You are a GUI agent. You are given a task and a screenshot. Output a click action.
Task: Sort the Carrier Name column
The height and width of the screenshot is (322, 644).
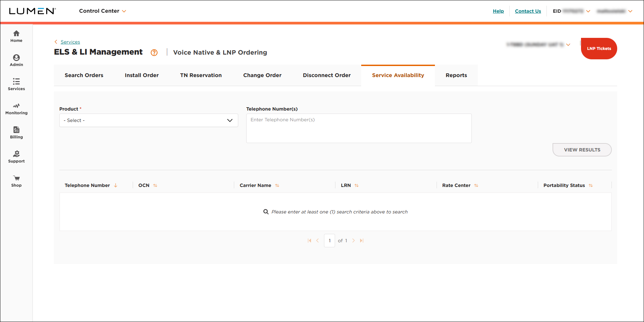277,185
